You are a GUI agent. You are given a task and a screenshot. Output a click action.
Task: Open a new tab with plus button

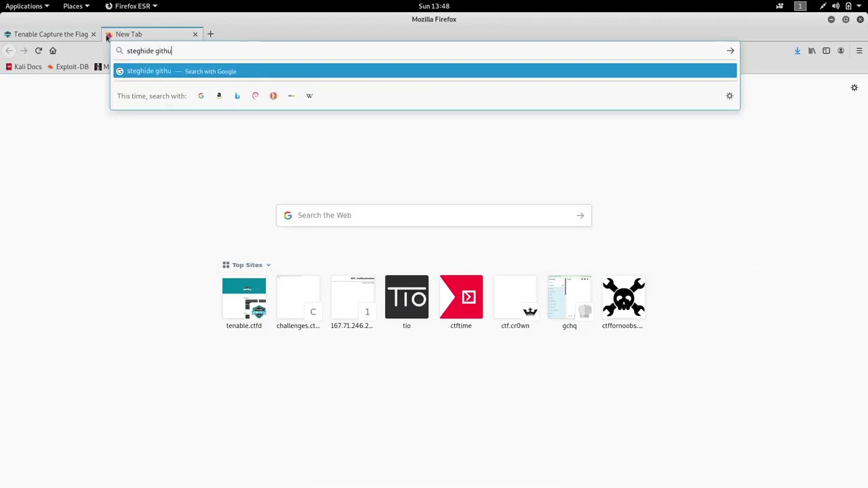point(210,34)
